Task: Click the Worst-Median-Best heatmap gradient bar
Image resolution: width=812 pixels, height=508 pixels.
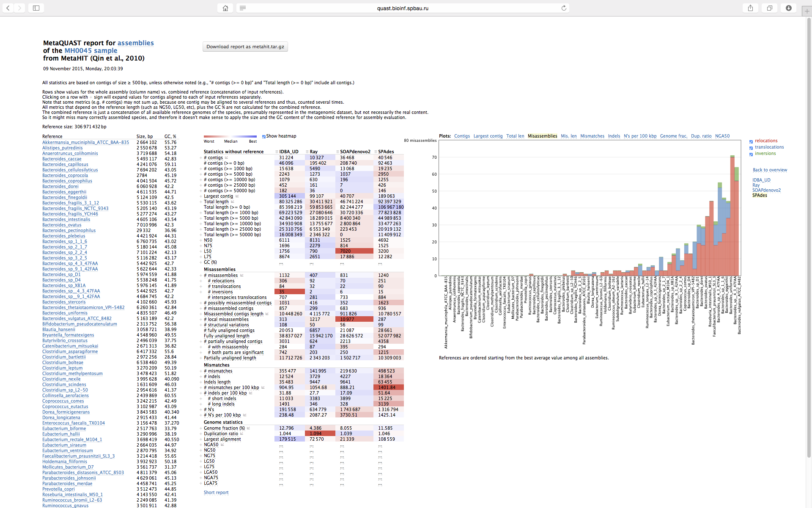Action: (x=230, y=137)
